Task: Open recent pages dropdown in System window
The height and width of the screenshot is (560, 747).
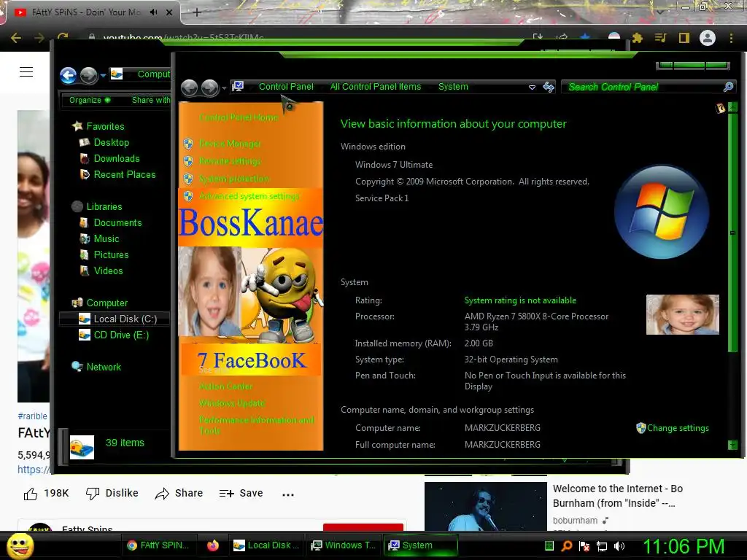Action: (224, 88)
